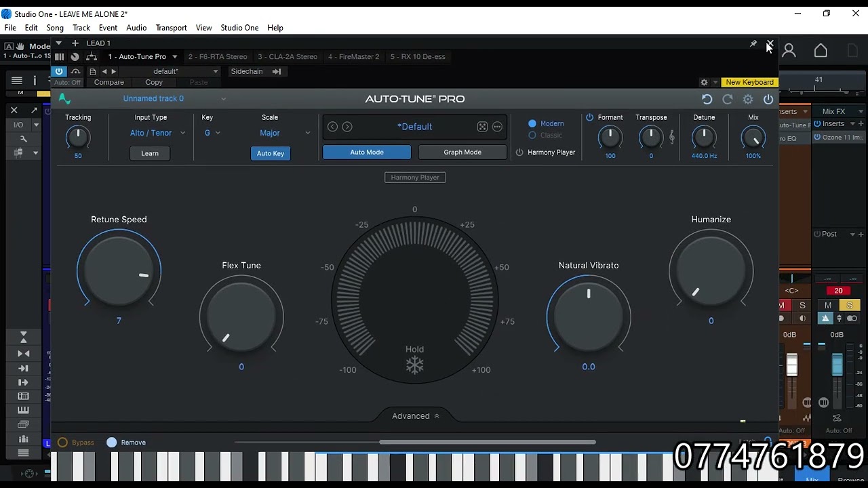
Task: Click the macro knob icon in plugin header
Action: (x=75, y=57)
